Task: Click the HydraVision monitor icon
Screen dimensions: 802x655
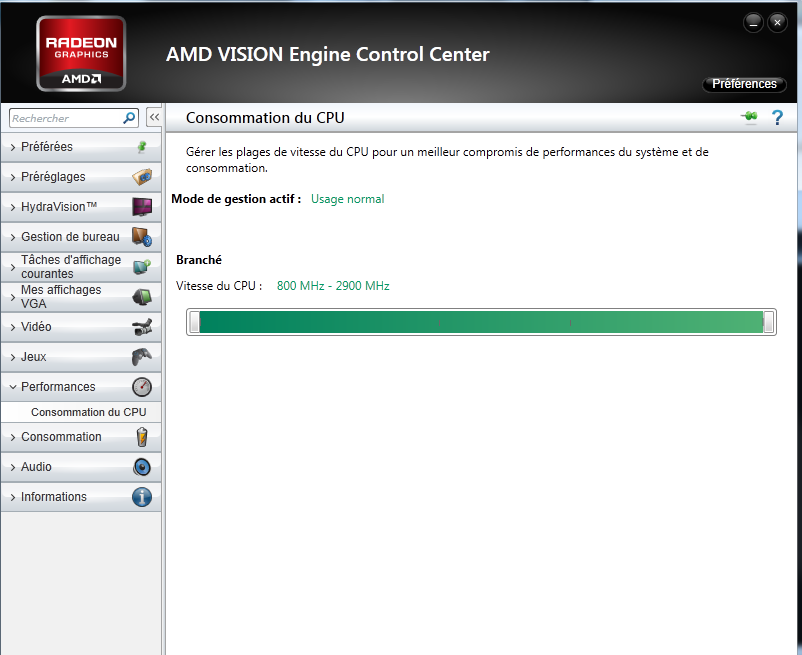Action: click(x=142, y=207)
